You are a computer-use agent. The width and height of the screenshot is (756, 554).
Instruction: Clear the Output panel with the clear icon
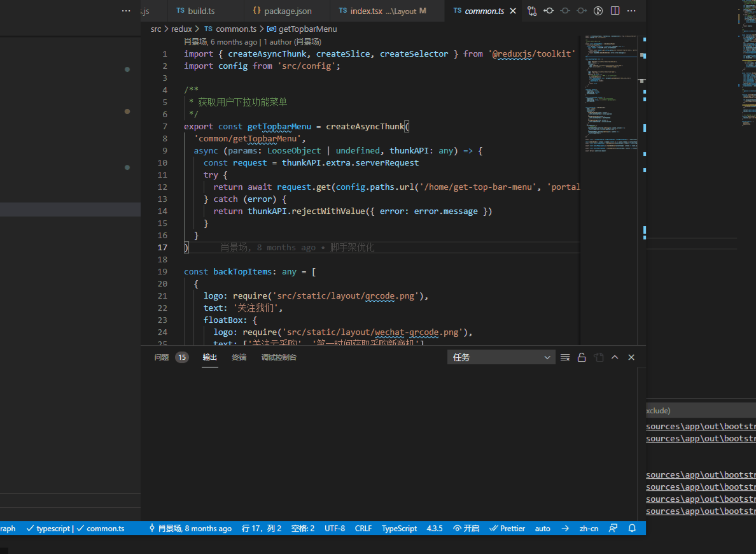pos(565,357)
